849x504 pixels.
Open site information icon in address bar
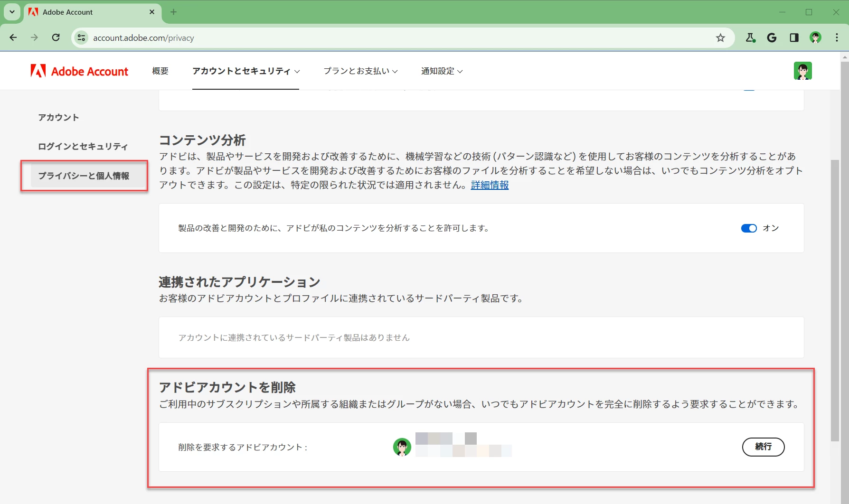click(82, 37)
